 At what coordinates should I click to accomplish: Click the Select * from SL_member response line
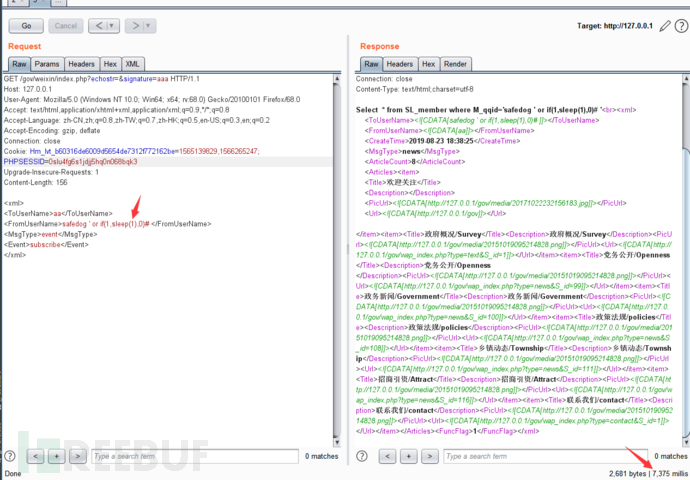[x=496, y=110]
